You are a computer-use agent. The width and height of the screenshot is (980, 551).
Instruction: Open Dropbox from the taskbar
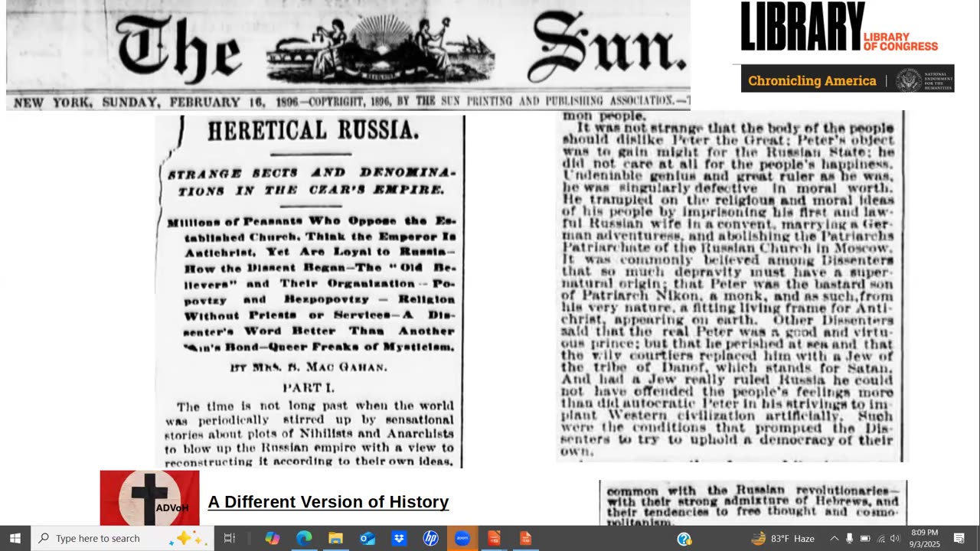(x=399, y=538)
